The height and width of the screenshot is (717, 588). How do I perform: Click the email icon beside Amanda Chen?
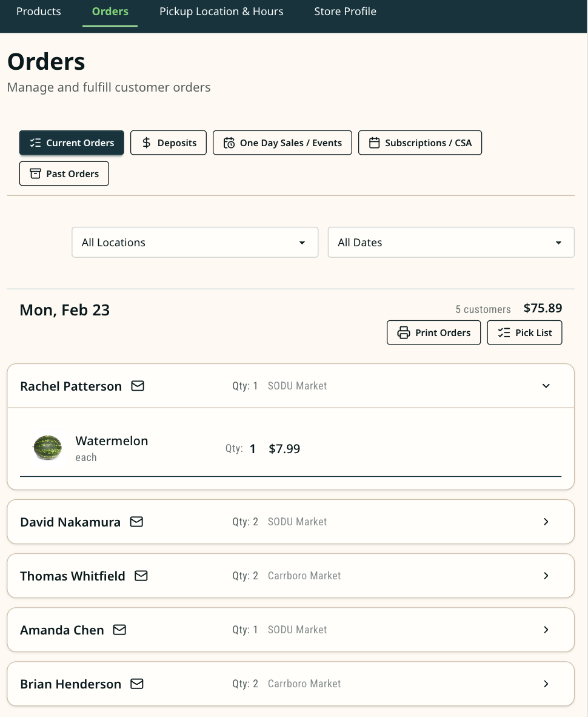[119, 630]
